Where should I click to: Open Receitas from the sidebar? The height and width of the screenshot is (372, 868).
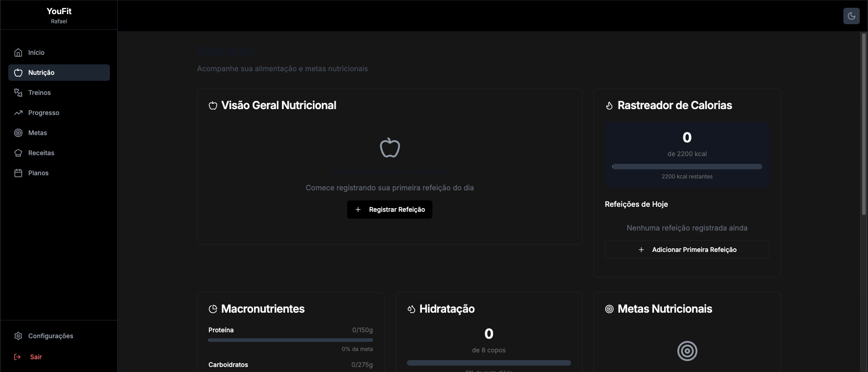(59, 153)
